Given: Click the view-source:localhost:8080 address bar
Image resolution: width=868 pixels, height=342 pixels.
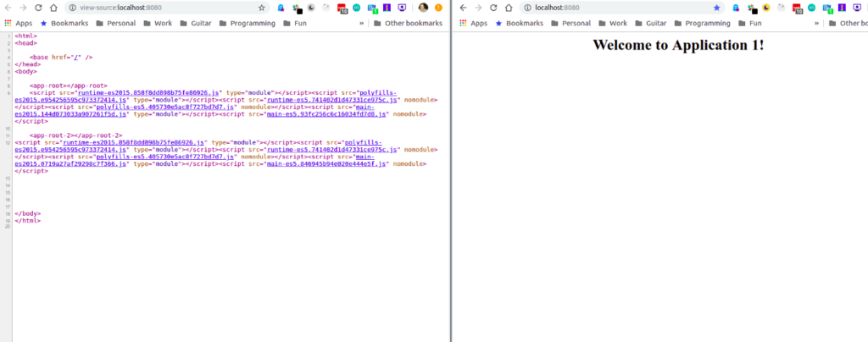Looking at the screenshot, I should (x=166, y=8).
